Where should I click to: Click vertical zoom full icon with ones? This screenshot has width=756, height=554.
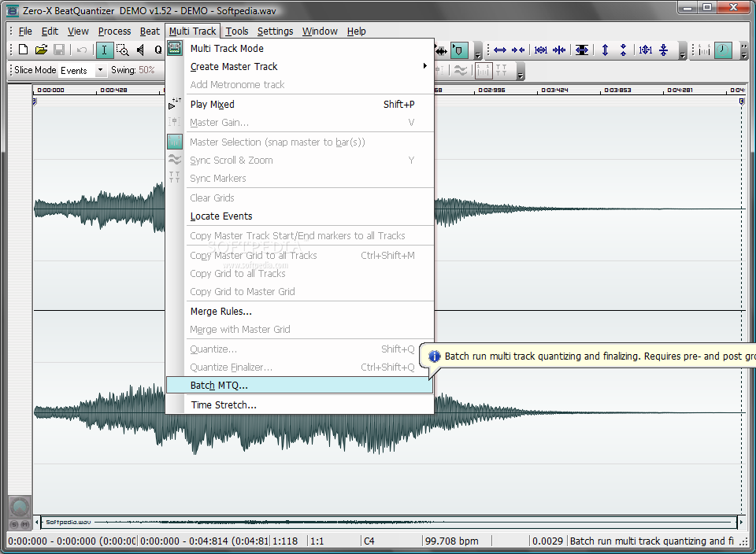pyautogui.click(x=646, y=50)
